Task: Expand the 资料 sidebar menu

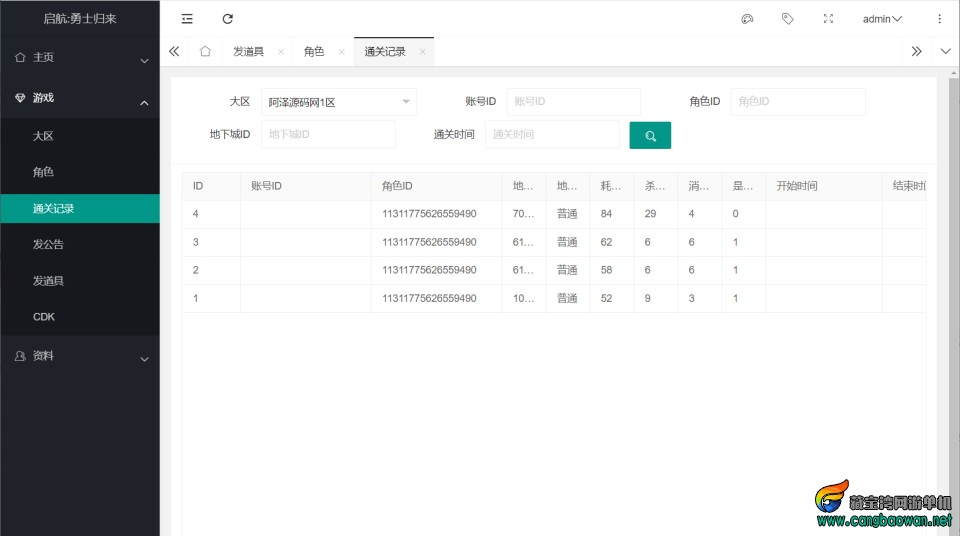Action: click(x=80, y=356)
